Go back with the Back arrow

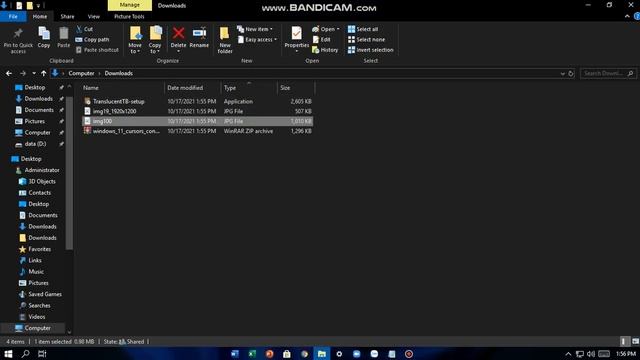click(9, 73)
